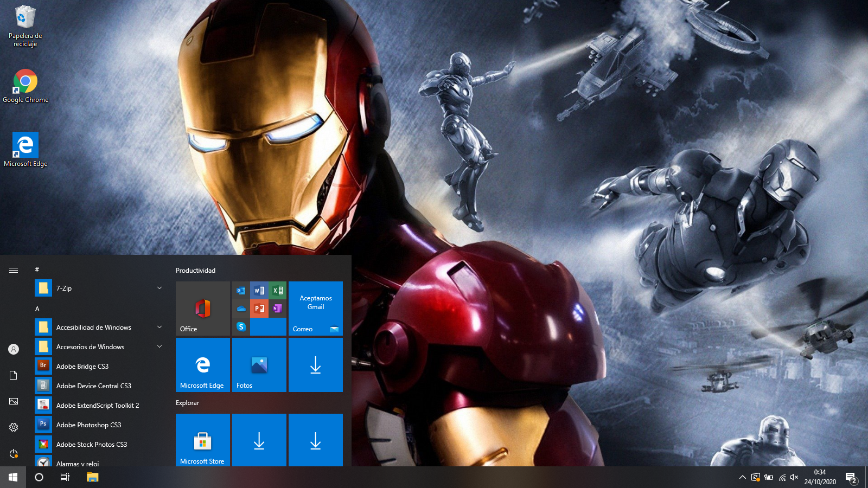Show hidden system tray icons
The width and height of the screenshot is (868, 488).
coord(742,477)
